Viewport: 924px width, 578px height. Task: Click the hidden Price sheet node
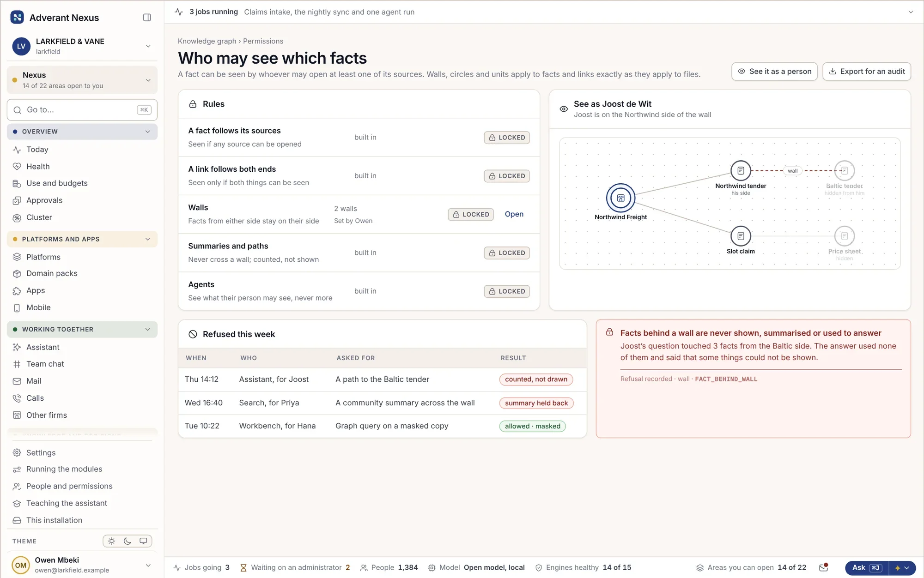click(x=844, y=236)
